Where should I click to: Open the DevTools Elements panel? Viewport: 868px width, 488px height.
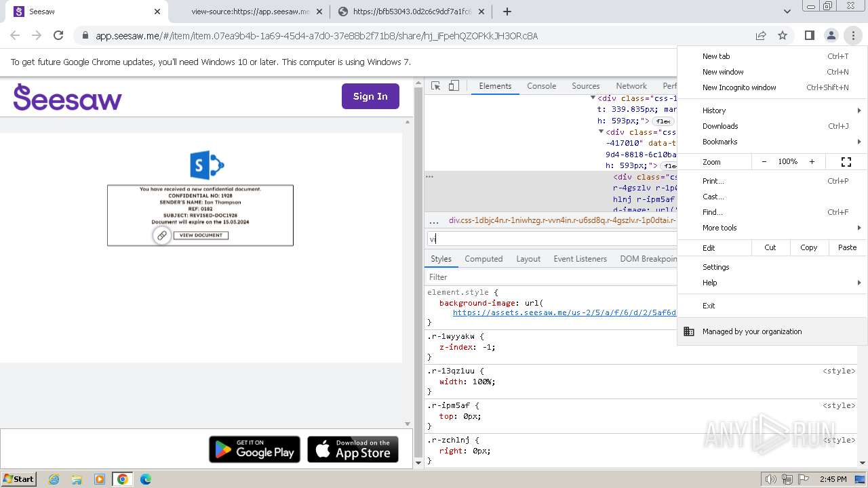pos(495,86)
